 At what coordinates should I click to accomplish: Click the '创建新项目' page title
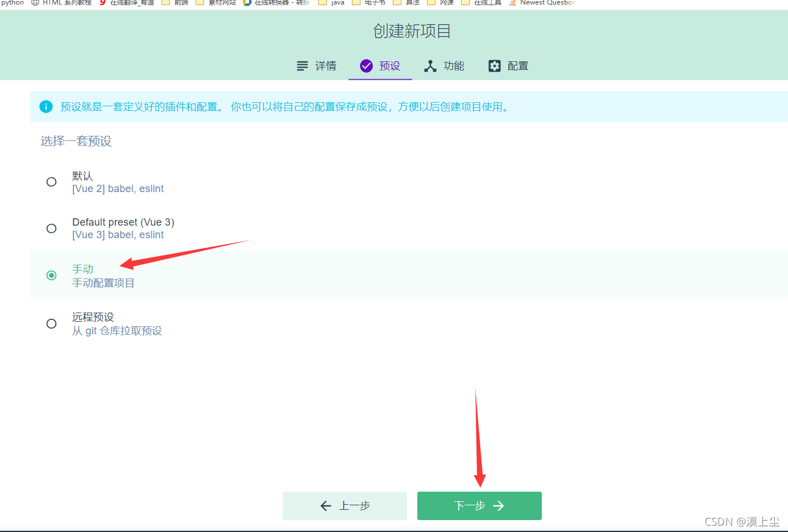(412, 31)
